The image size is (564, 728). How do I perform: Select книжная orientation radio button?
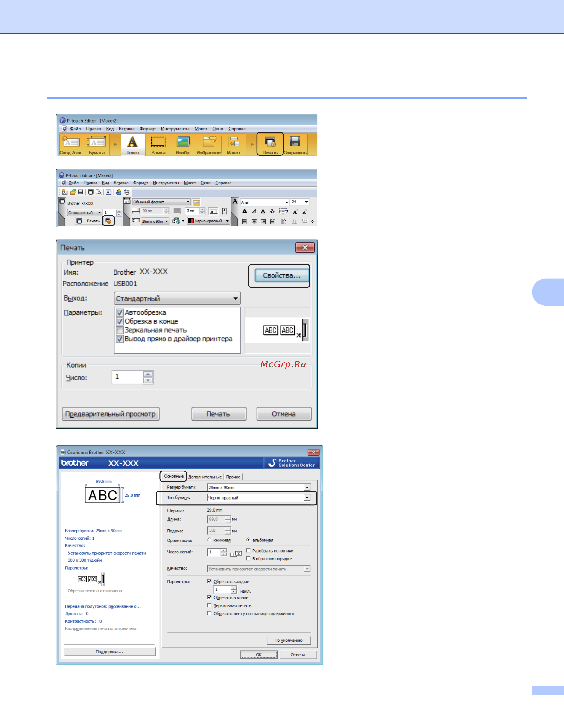pyautogui.click(x=209, y=539)
